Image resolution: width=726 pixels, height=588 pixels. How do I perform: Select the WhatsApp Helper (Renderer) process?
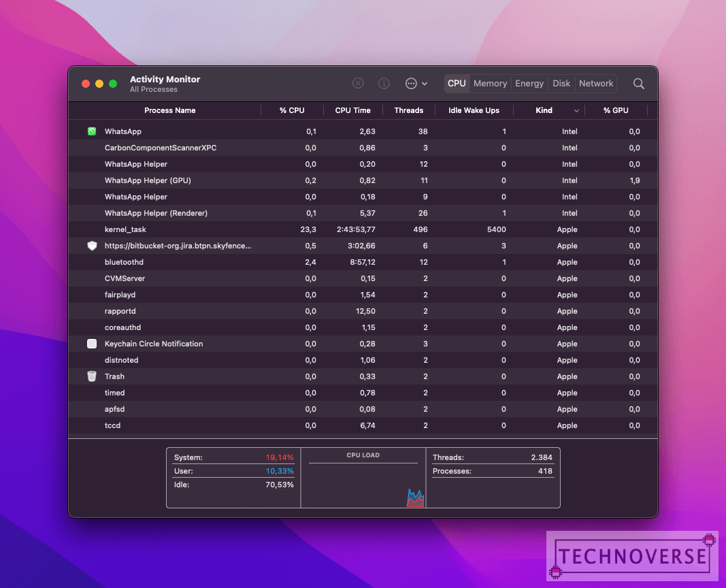click(156, 214)
